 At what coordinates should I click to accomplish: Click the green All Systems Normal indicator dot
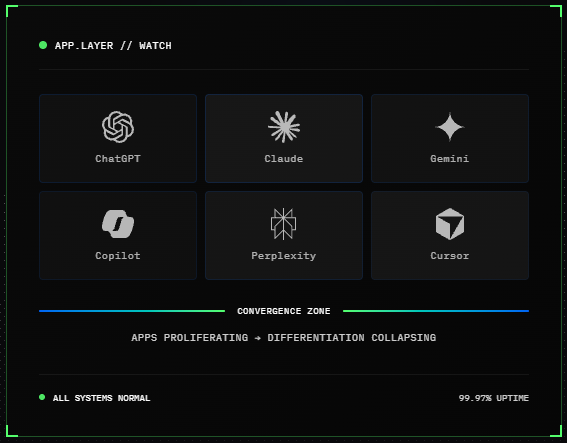click(x=42, y=397)
